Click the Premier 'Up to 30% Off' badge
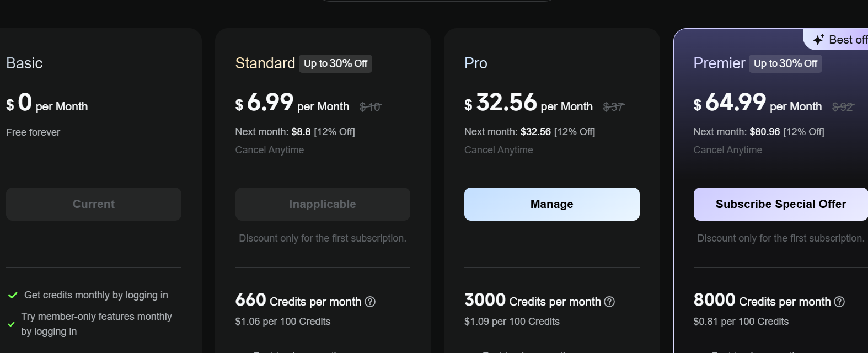The height and width of the screenshot is (353, 868). 785,63
